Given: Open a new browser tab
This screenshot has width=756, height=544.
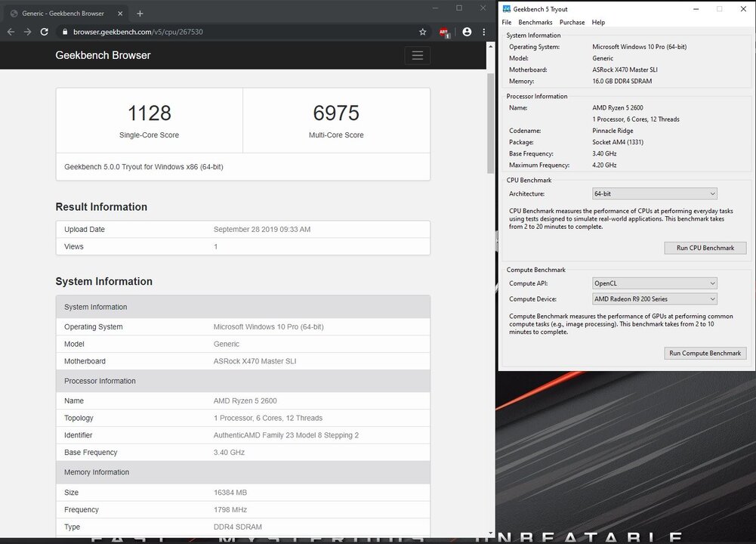Looking at the screenshot, I should click(140, 14).
